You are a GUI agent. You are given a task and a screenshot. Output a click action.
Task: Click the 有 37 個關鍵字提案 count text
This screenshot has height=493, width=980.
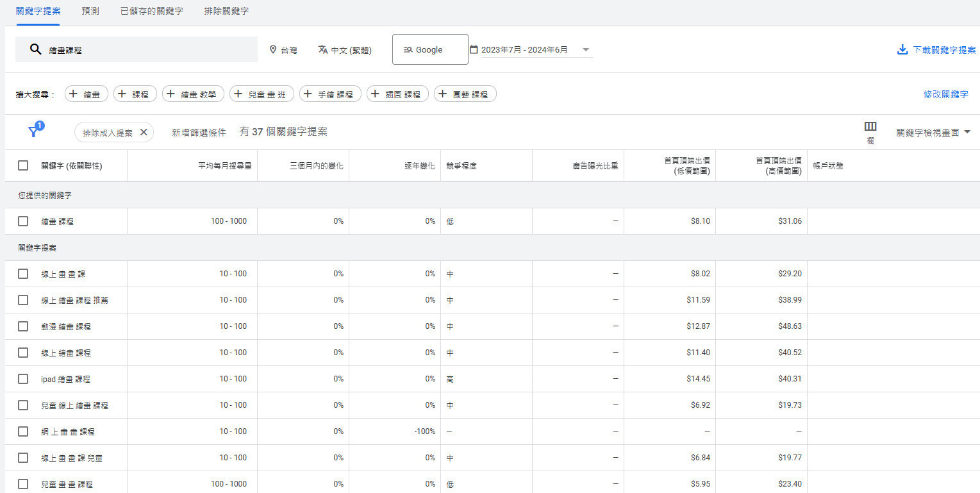[x=283, y=131]
